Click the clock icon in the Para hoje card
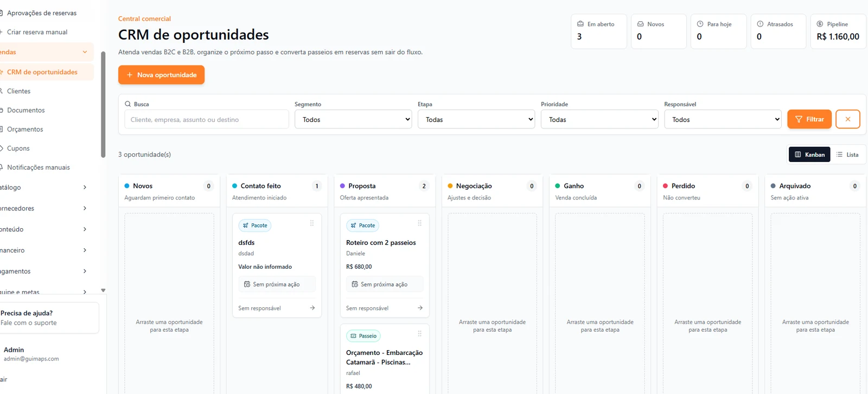868x394 pixels. pos(700,24)
